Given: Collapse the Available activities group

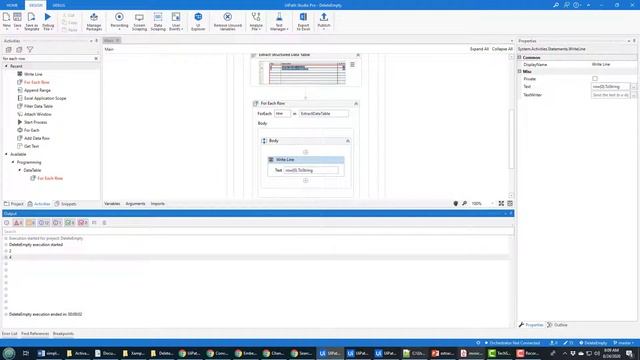Looking at the screenshot, I should 6,154.
